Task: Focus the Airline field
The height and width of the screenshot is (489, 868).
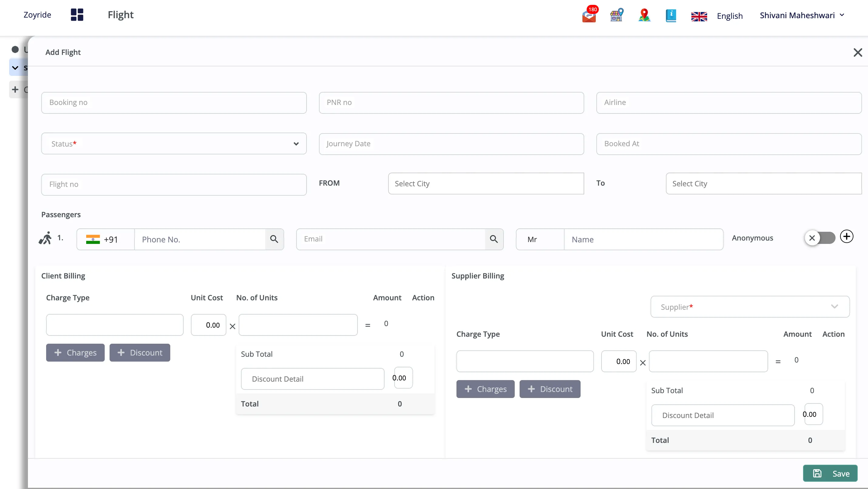Action: 729,103
